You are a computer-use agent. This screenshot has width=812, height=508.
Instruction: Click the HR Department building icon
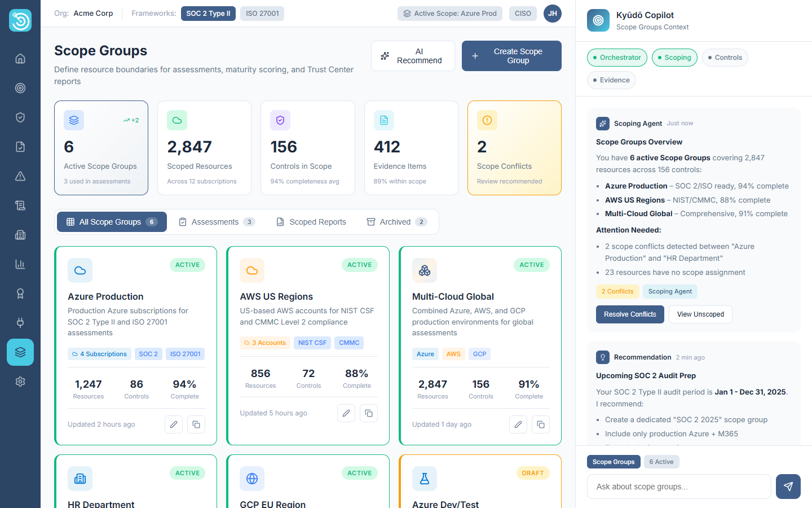point(80,479)
